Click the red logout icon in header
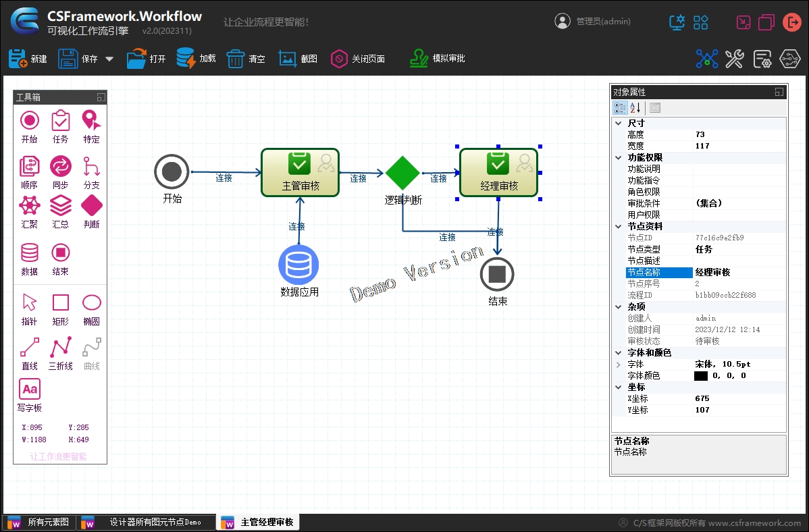Viewport: 809px width, 532px height. 792,21
